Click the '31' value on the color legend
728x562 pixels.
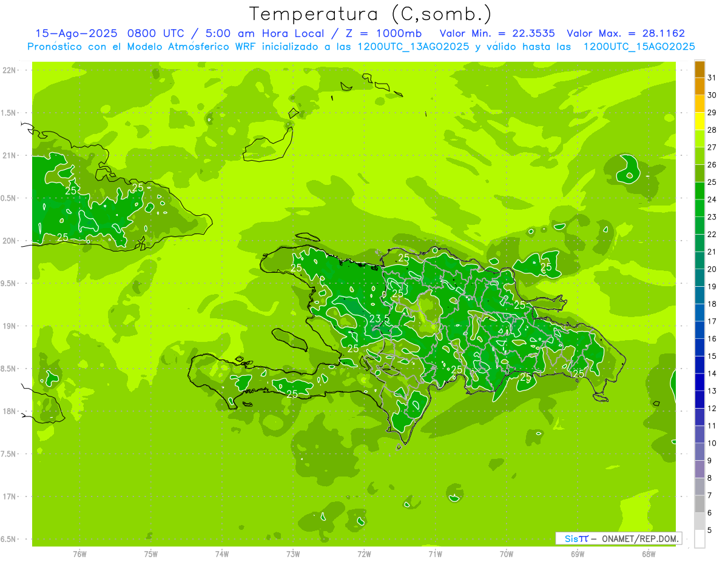pyautogui.click(x=712, y=78)
